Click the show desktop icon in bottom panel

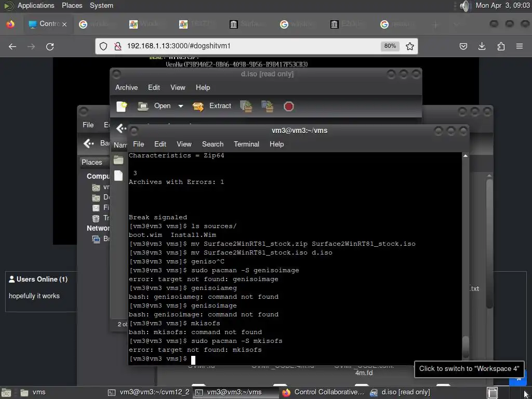tap(6, 393)
